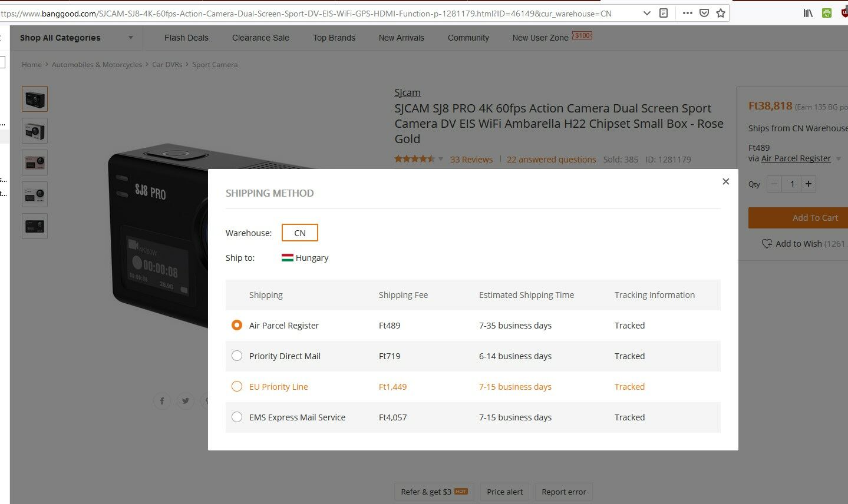Open Car DVRs breadcrumb link

click(x=167, y=65)
